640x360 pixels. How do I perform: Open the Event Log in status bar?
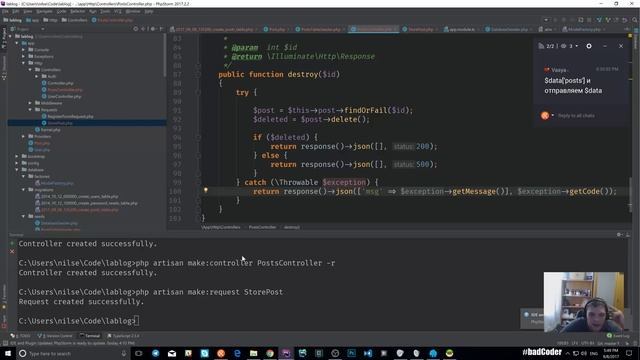point(618,336)
